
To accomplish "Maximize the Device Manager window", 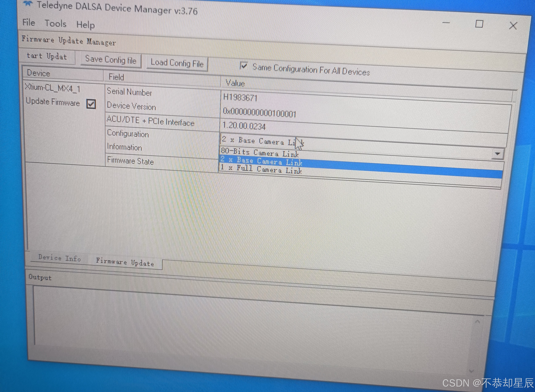I will tap(479, 24).
